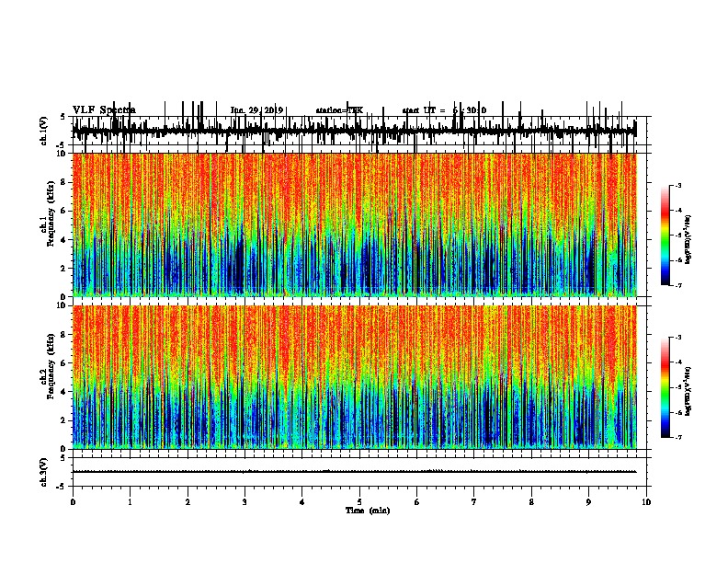Click time axis tick label '2'

pos(188,502)
